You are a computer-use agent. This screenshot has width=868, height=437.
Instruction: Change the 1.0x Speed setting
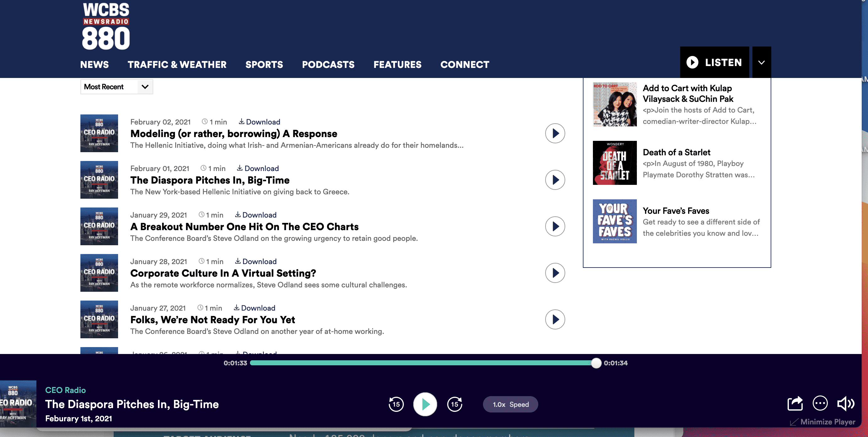[x=510, y=404]
